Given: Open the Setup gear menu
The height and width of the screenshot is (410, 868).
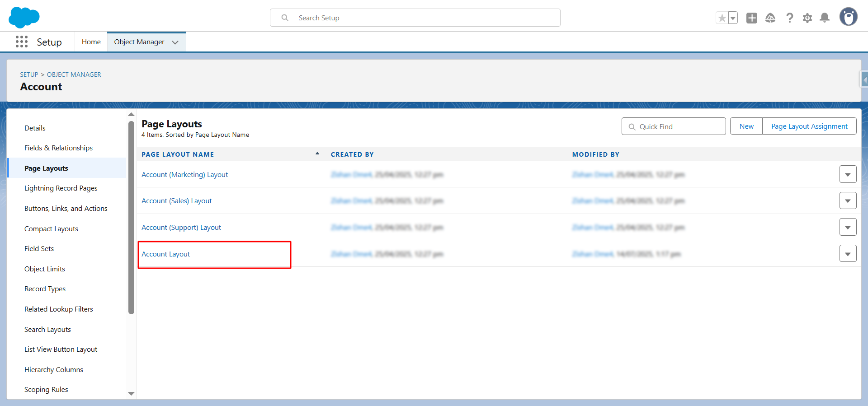Looking at the screenshot, I should (x=807, y=18).
